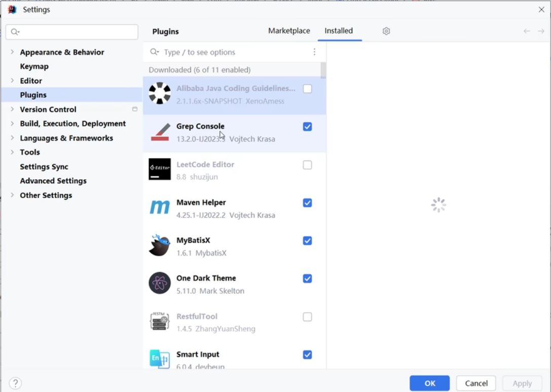The height and width of the screenshot is (392, 551).
Task: Select the LeetCode Editor plugin name
Action: [205, 165]
